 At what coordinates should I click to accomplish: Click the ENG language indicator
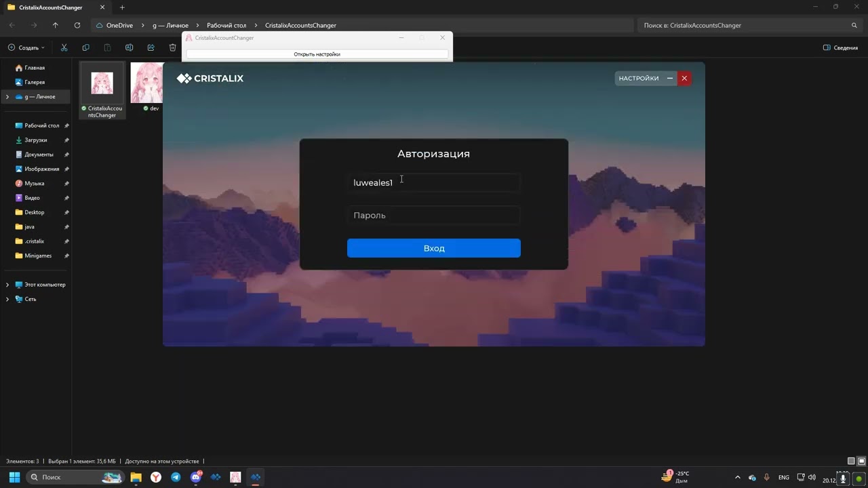(x=784, y=477)
